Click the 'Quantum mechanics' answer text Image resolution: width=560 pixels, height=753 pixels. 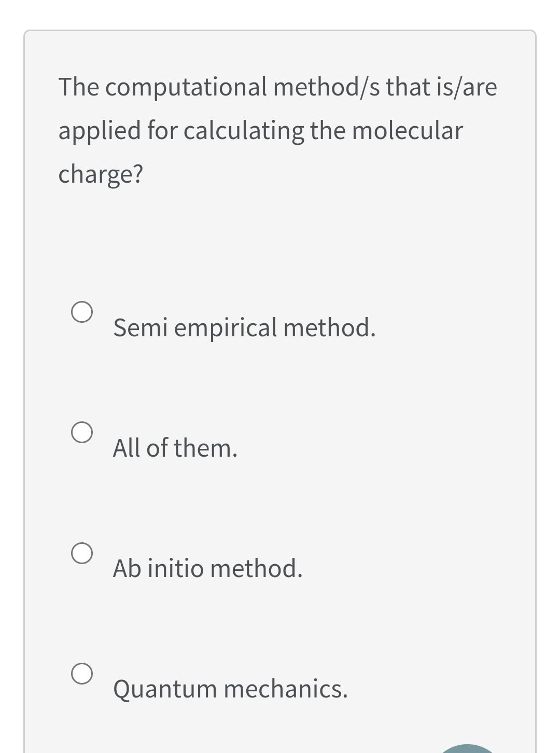point(230,690)
